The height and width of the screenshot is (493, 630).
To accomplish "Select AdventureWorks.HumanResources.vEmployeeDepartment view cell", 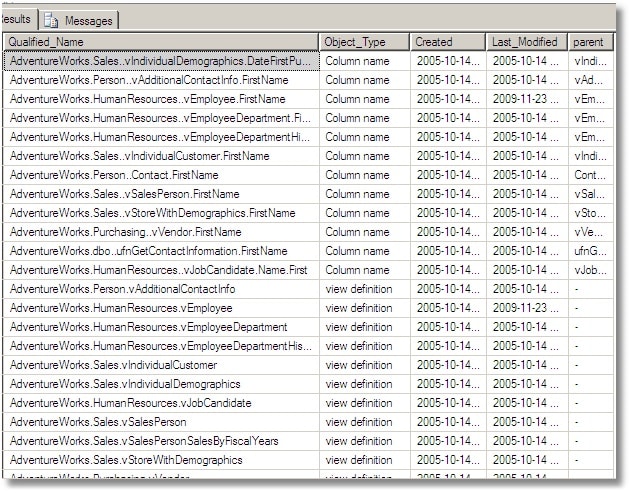I will click(161, 327).
